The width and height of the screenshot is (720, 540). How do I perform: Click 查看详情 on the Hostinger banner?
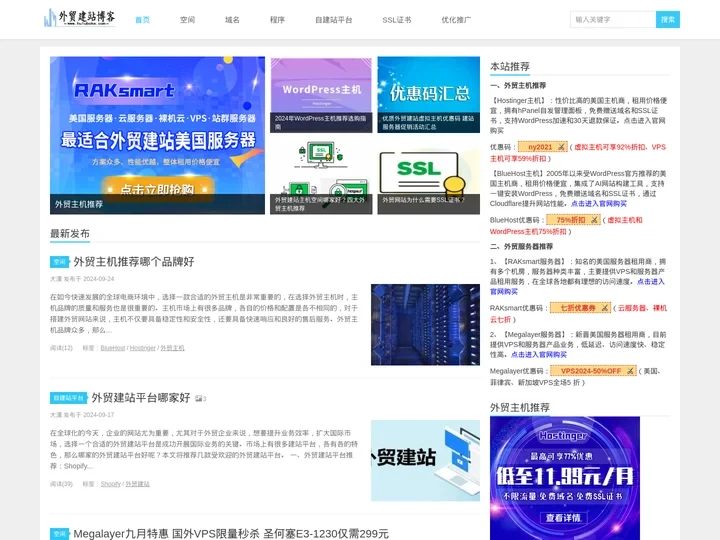pyautogui.click(x=563, y=518)
